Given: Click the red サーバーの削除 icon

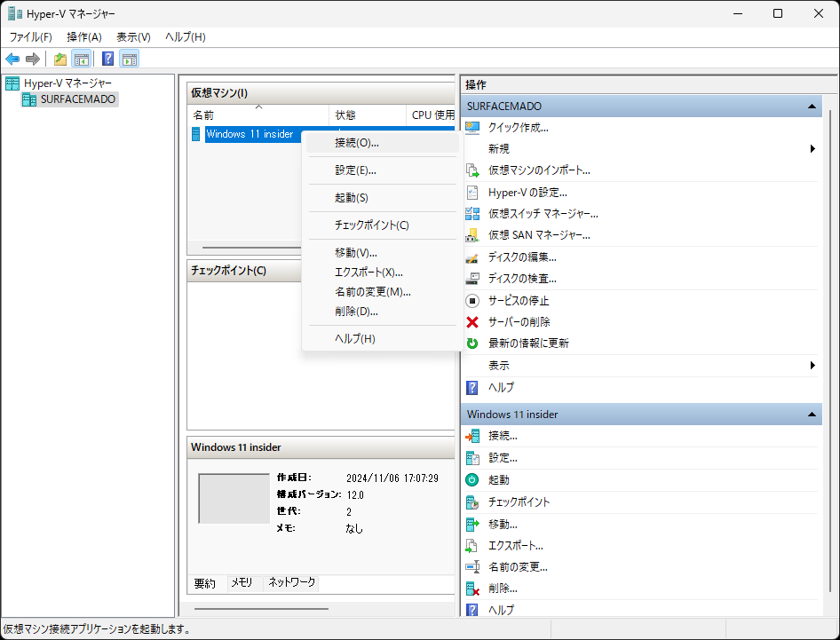Looking at the screenshot, I should [472, 321].
